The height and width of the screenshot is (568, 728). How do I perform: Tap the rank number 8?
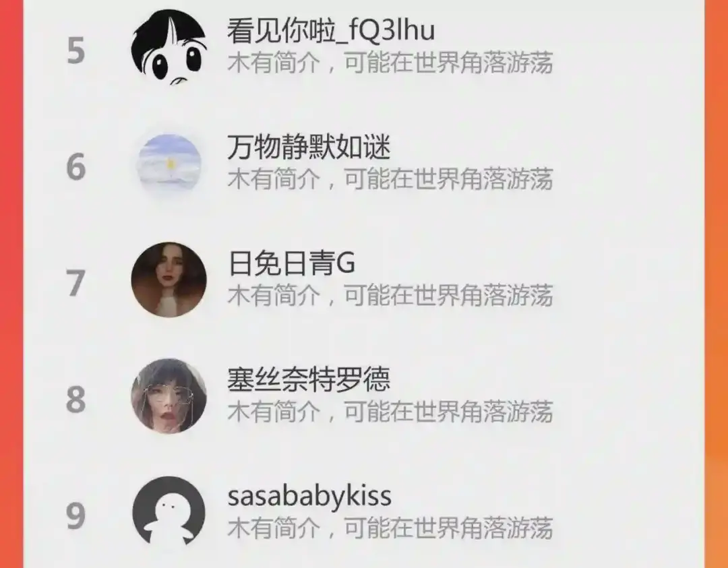[76, 400]
